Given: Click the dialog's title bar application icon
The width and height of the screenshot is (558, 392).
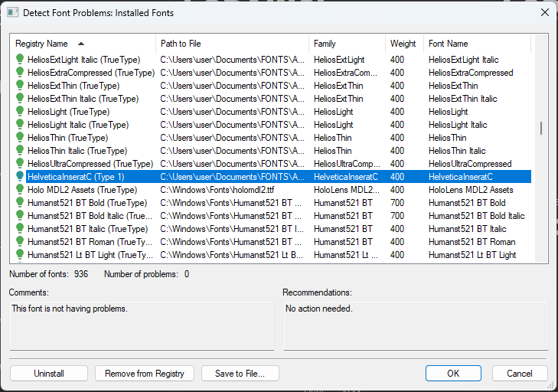Looking at the screenshot, I should tap(13, 13).
